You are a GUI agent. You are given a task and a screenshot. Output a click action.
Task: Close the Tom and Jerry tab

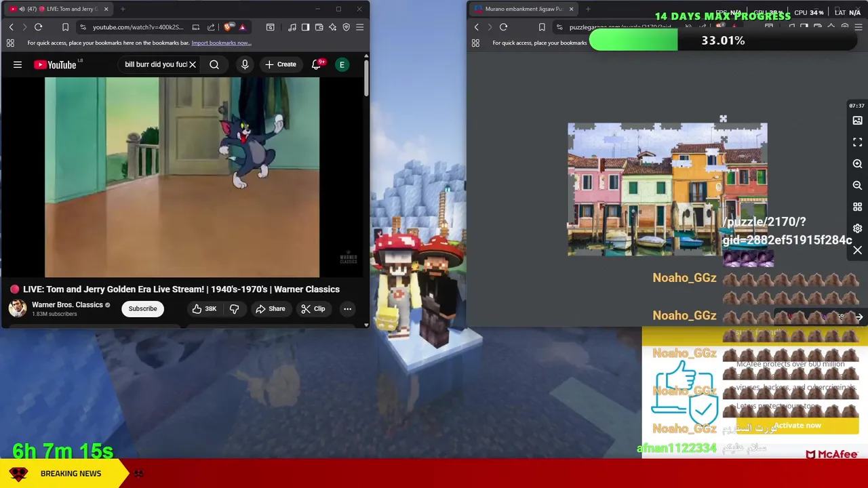[x=106, y=9]
